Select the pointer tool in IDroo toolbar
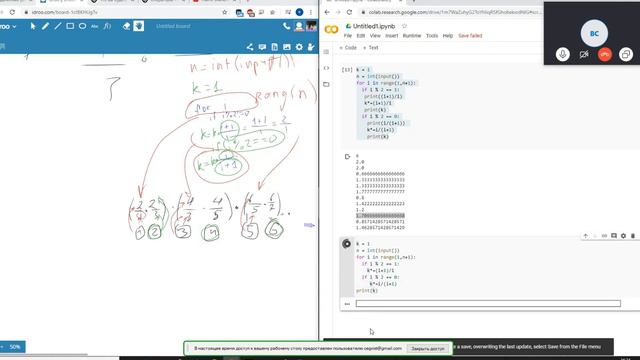This screenshot has width=640, height=360. click(x=33, y=26)
